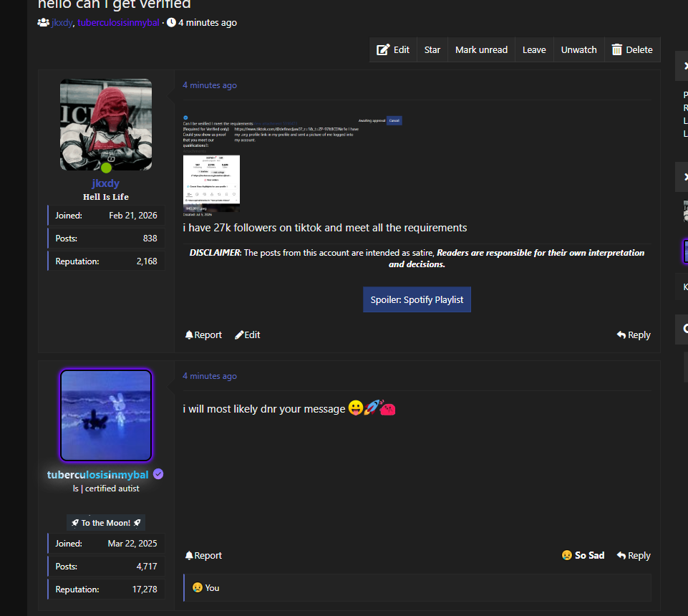688x616 pixels.
Task: Click first post's 4 minutes ago timestamp
Action: pos(210,85)
